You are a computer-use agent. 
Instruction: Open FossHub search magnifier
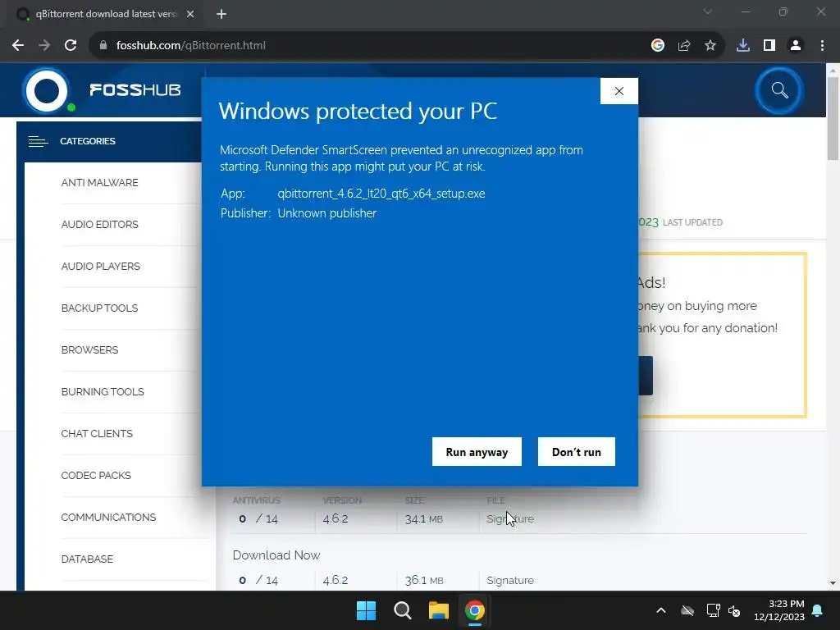tap(779, 90)
